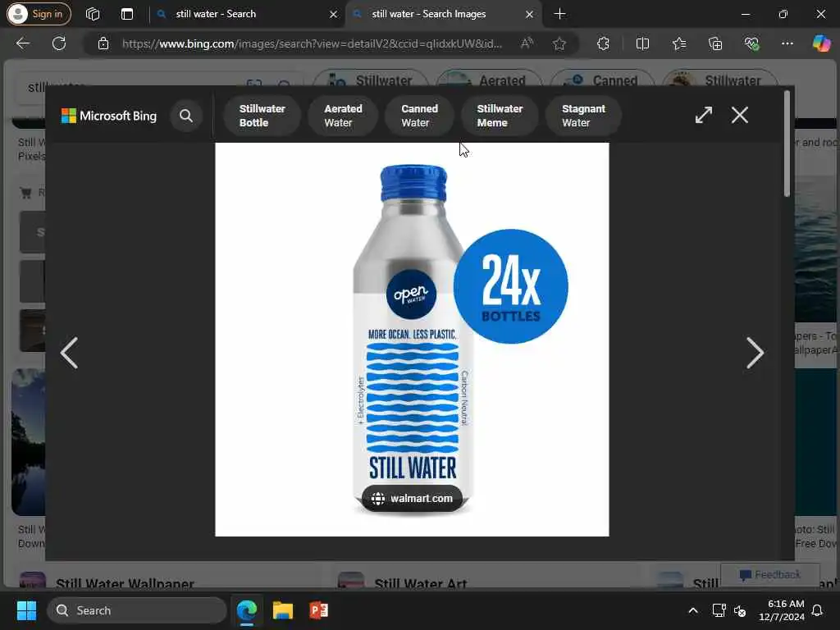The height and width of the screenshot is (630, 840).
Task: Show hidden system tray icons
Action: (x=692, y=610)
